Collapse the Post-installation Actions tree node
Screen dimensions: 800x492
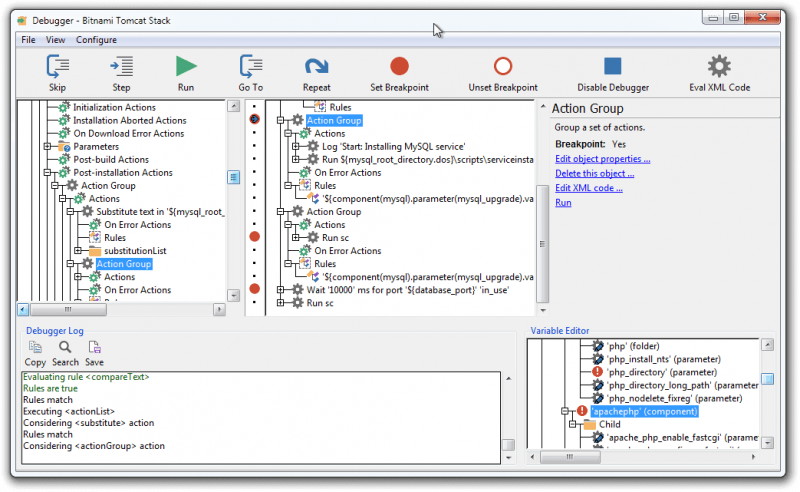(47, 173)
